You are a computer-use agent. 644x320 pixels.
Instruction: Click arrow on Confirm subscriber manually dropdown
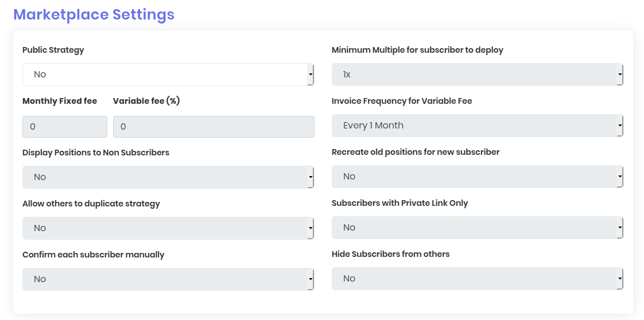pyautogui.click(x=311, y=279)
